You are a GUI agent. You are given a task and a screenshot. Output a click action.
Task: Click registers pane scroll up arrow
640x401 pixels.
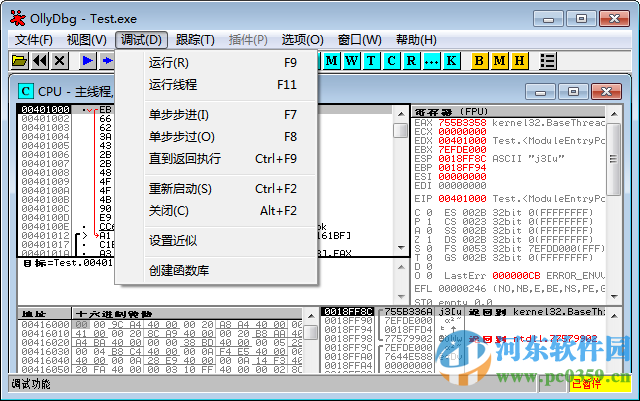614,114
